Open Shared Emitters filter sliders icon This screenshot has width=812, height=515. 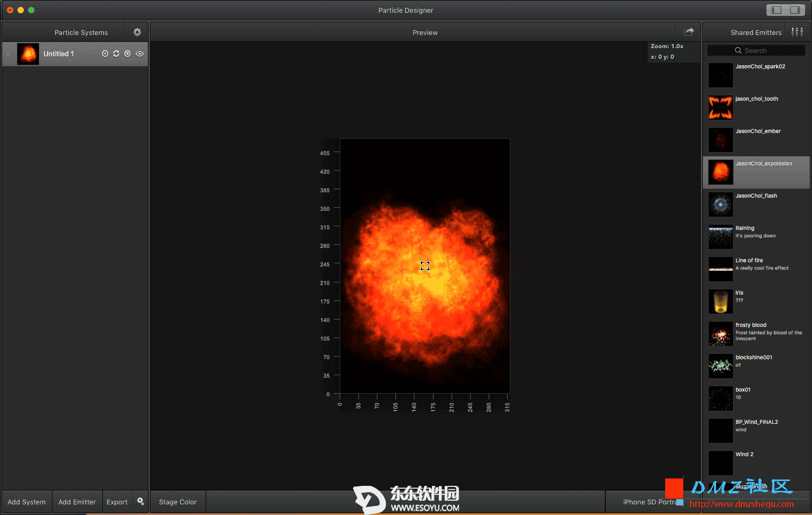point(797,32)
